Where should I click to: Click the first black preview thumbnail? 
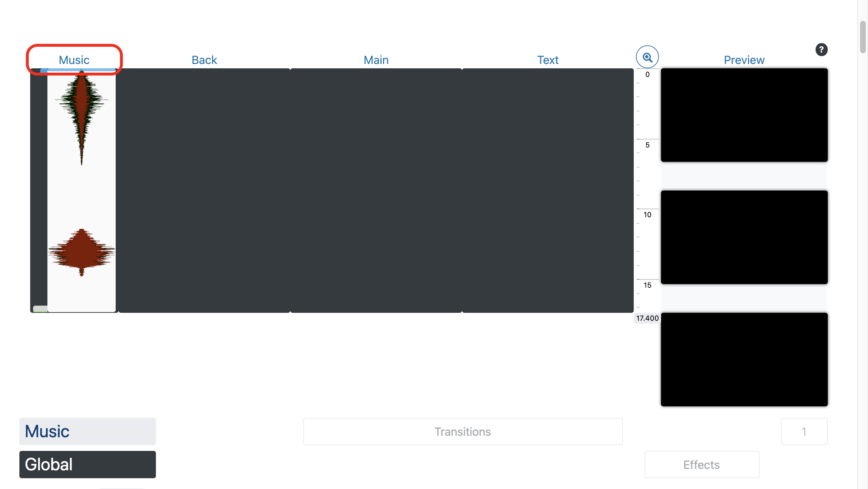tap(745, 115)
